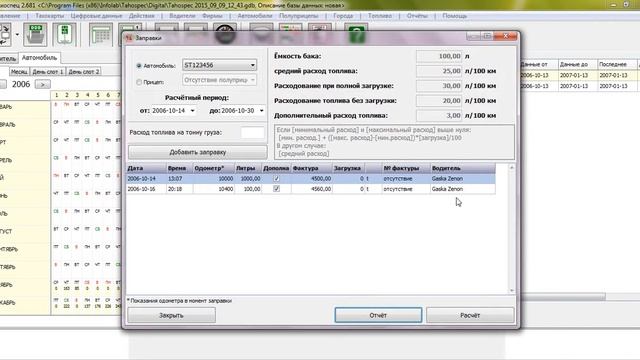The width and height of the screenshot is (640, 360).
Task: Select the Прицеп radio button
Action: tap(139, 82)
